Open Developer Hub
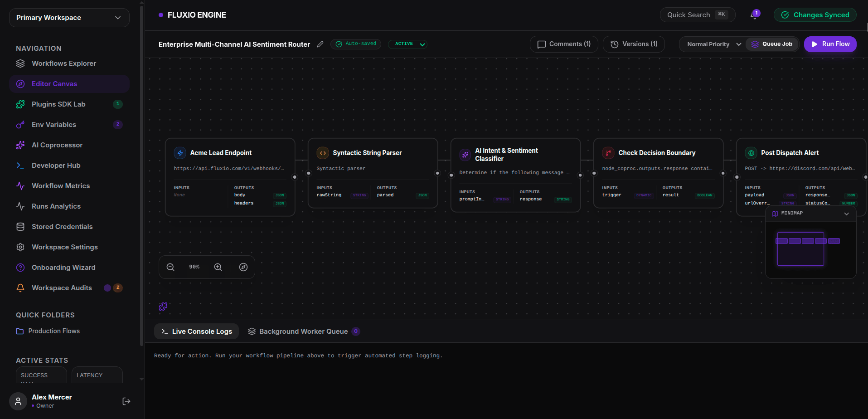The height and width of the screenshot is (419, 868). pos(69,166)
